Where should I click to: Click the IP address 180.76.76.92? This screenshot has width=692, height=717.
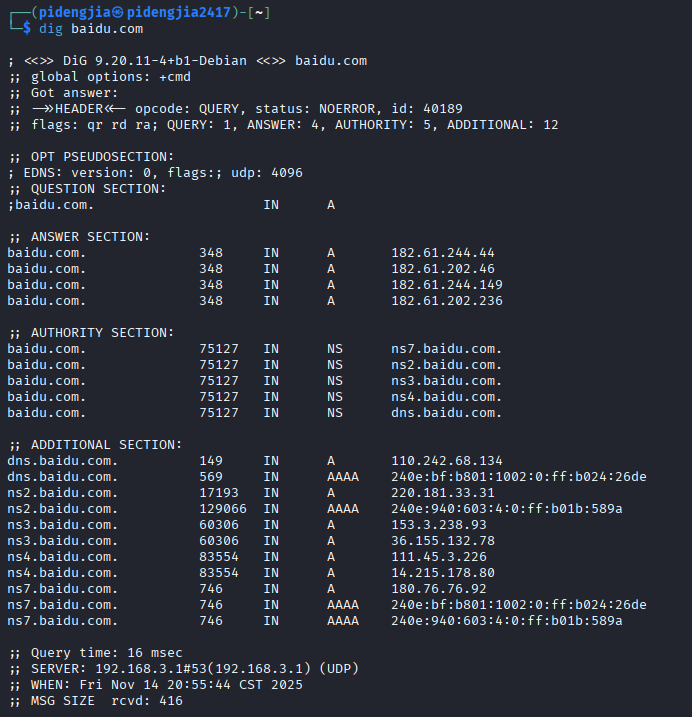point(438,589)
